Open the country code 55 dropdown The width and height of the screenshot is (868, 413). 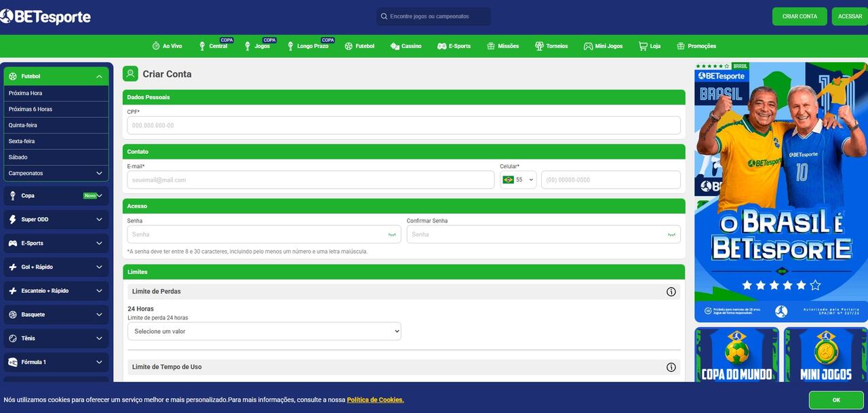pyautogui.click(x=518, y=180)
